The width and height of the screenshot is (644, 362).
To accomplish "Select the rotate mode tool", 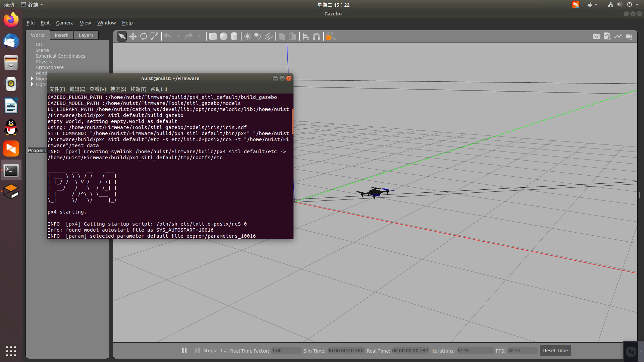I will tap(144, 37).
